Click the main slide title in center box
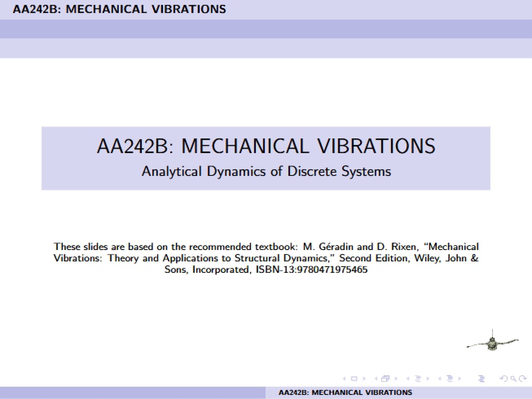 coord(266,146)
